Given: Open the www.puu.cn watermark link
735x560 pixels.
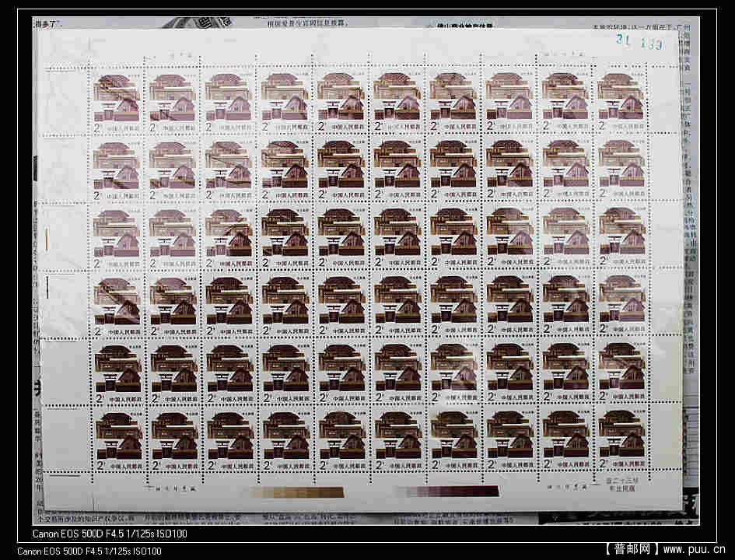Looking at the screenshot, I should [x=695, y=549].
